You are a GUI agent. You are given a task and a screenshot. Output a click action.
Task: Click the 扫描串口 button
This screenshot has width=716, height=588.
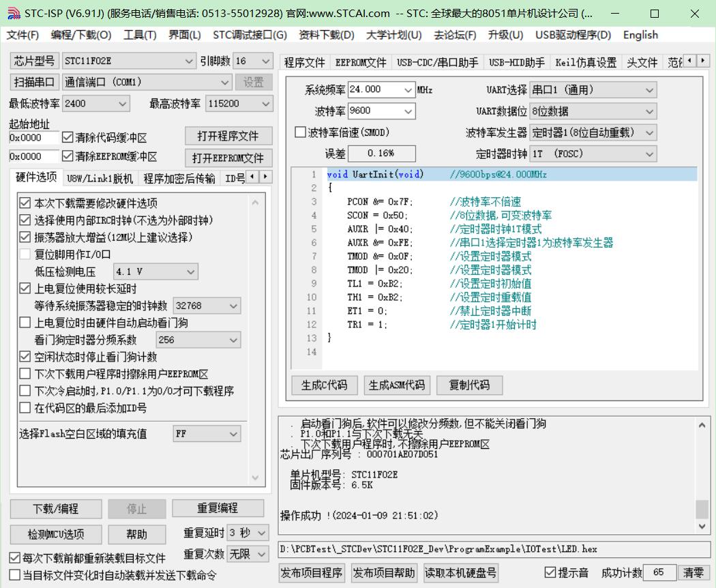(x=34, y=83)
